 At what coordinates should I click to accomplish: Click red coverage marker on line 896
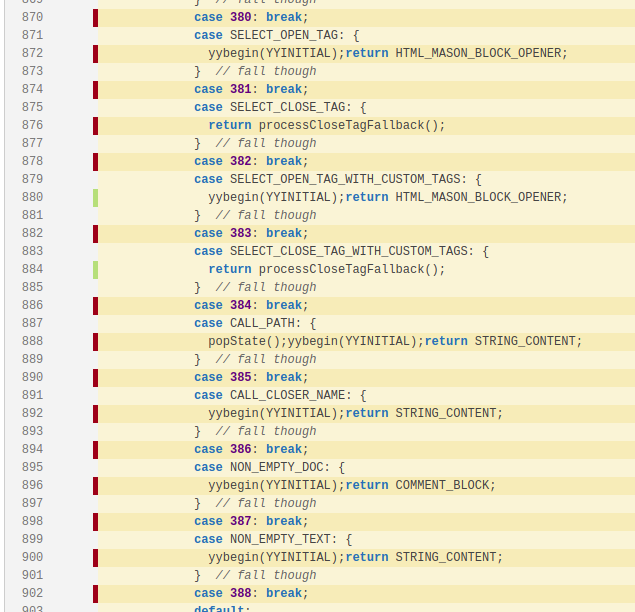point(96,486)
